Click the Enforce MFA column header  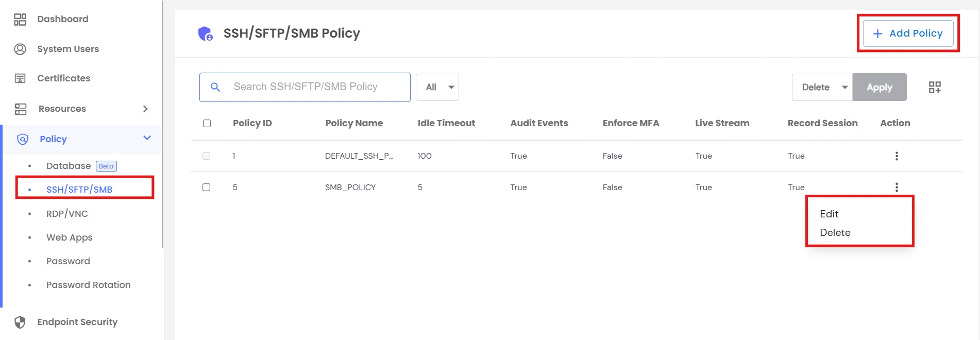(x=631, y=123)
